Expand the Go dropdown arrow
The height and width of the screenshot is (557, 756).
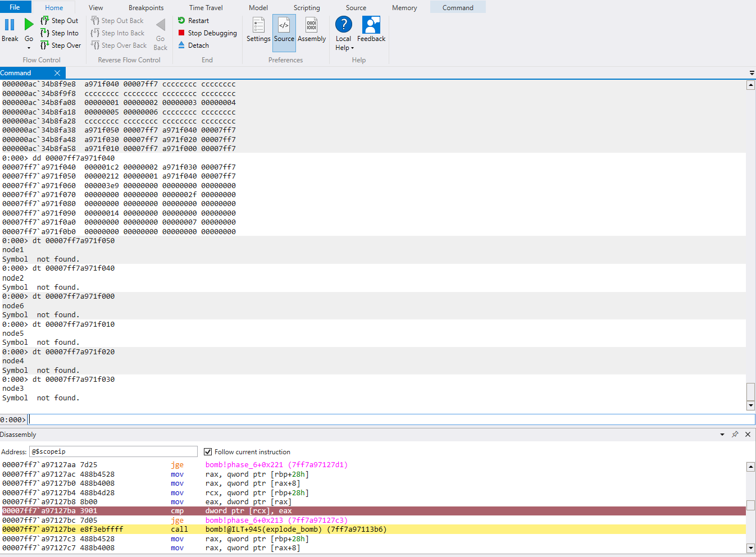point(29,48)
